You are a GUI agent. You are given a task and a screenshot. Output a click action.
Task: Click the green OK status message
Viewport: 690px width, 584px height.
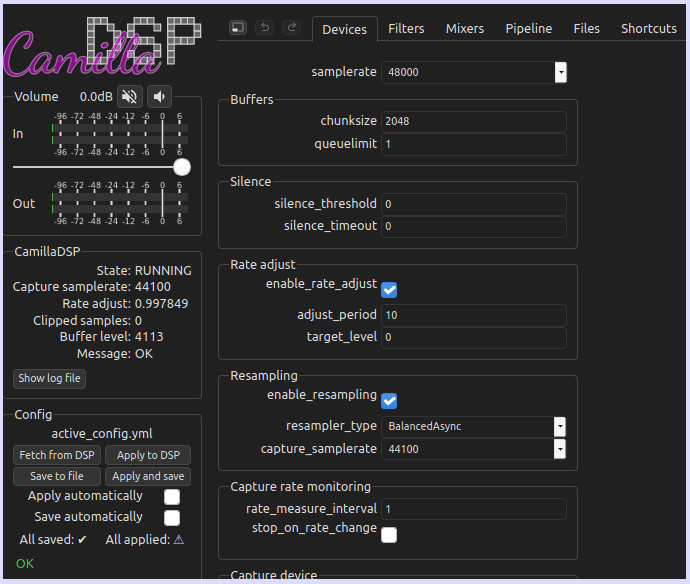tap(25, 564)
